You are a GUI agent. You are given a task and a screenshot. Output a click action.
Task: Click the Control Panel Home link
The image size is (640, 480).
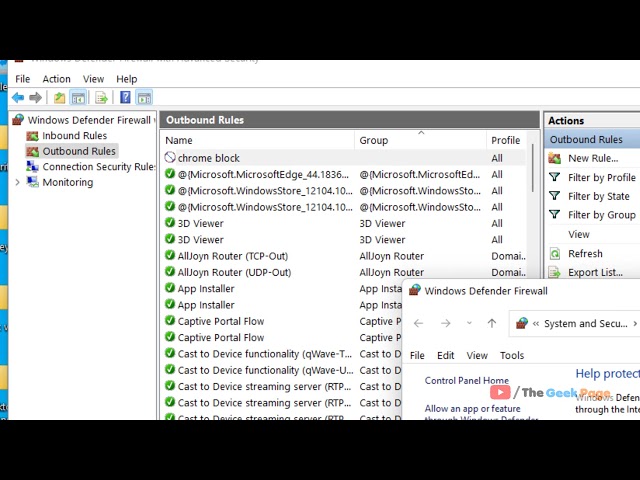pos(467,380)
